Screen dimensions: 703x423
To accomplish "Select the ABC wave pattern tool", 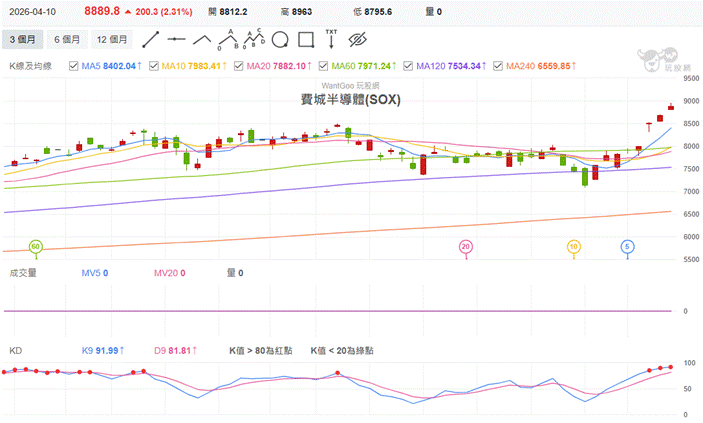I will coord(228,40).
